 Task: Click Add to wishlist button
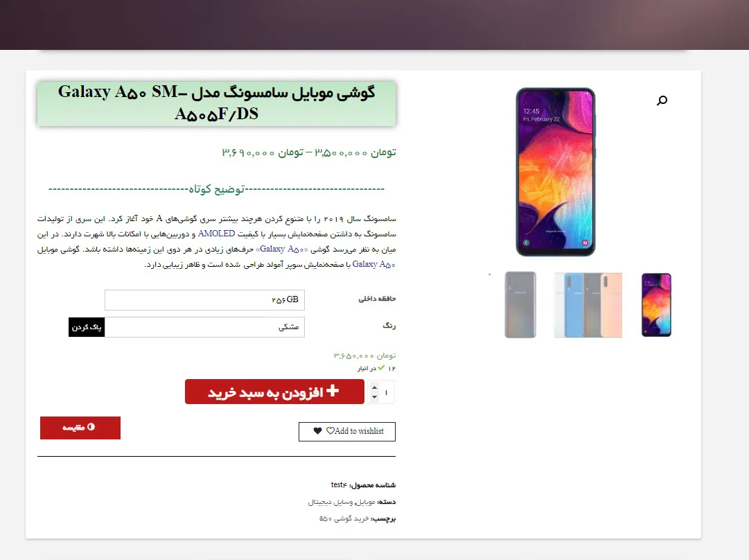coord(347,432)
